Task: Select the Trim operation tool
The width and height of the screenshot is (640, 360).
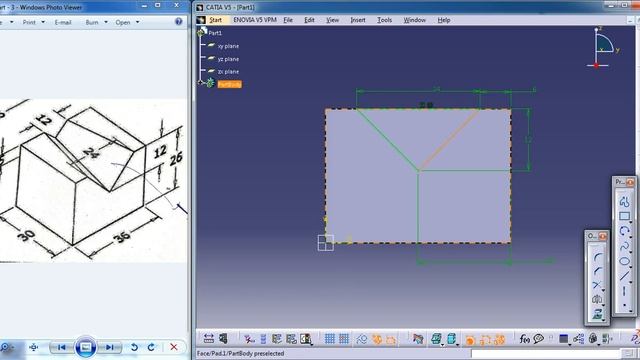Action: click(596, 285)
